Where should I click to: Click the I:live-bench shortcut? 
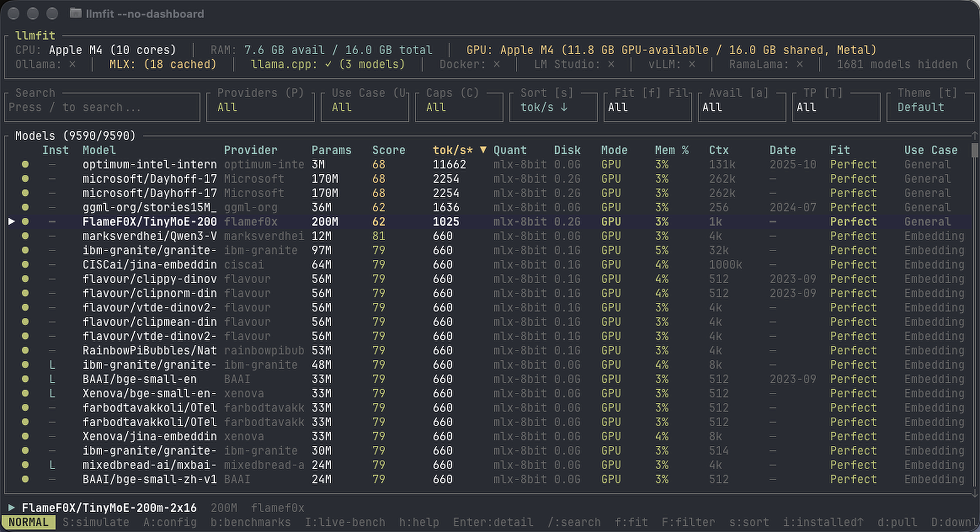[x=345, y=522]
